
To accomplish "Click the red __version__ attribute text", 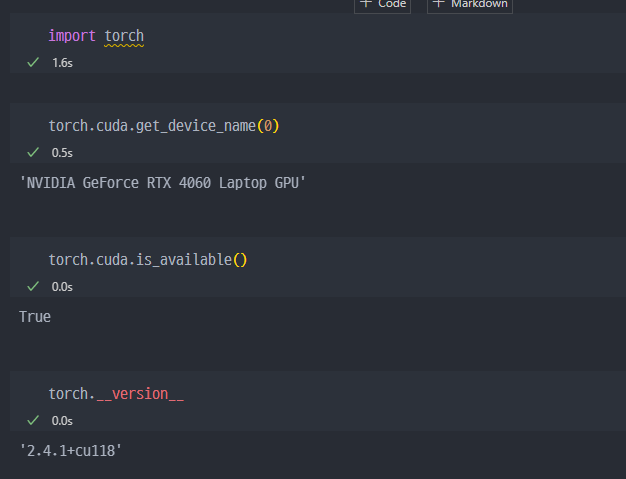I will 140,394.
